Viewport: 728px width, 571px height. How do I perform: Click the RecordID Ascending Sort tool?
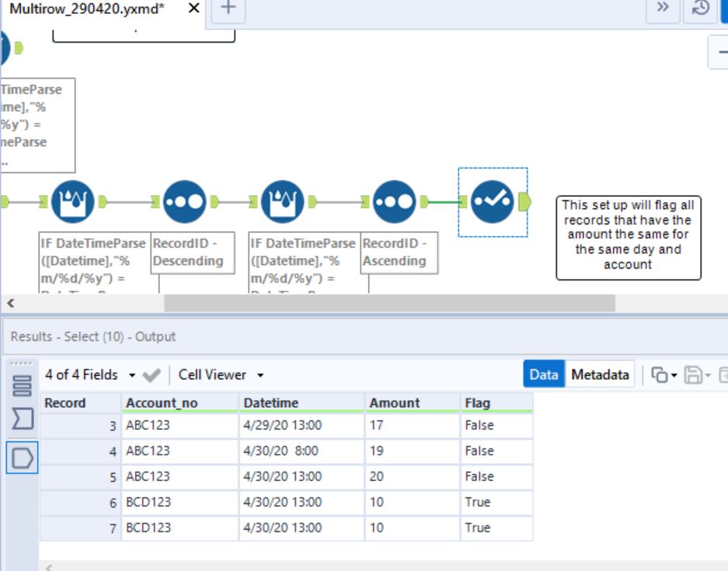pyautogui.click(x=394, y=202)
